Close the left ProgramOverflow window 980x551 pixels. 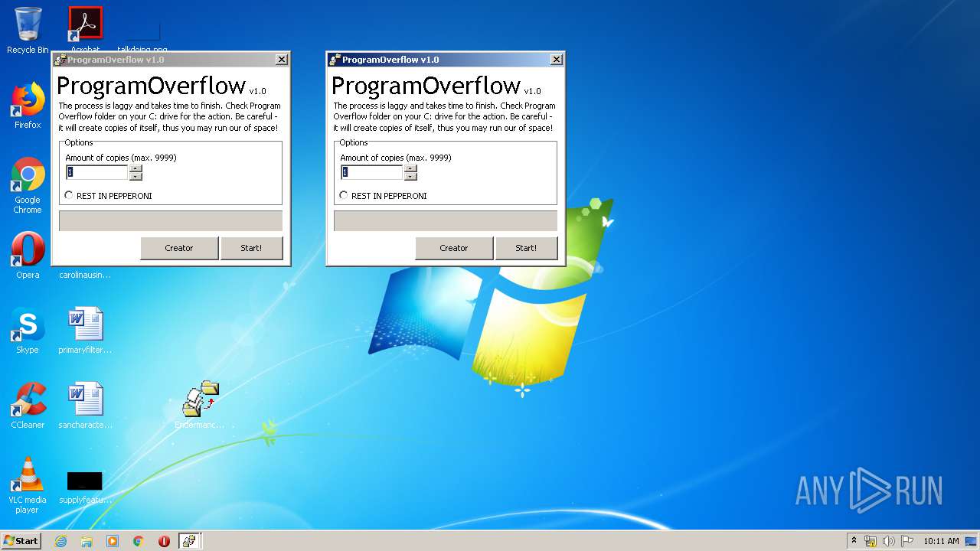282,60
